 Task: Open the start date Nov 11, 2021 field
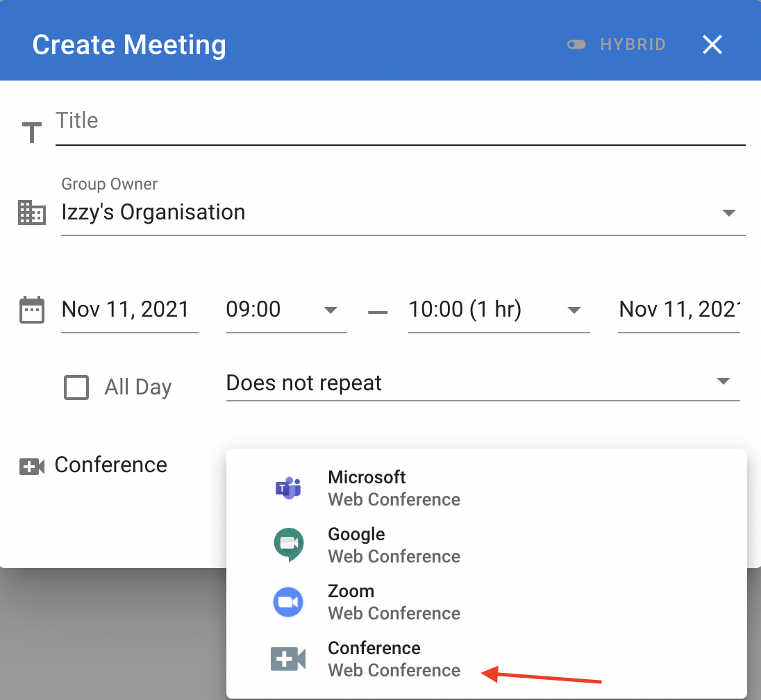click(x=130, y=310)
